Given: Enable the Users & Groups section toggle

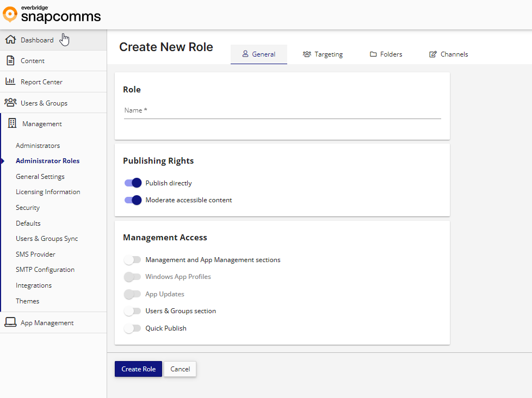Looking at the screenshot, I should coord(132,311).
